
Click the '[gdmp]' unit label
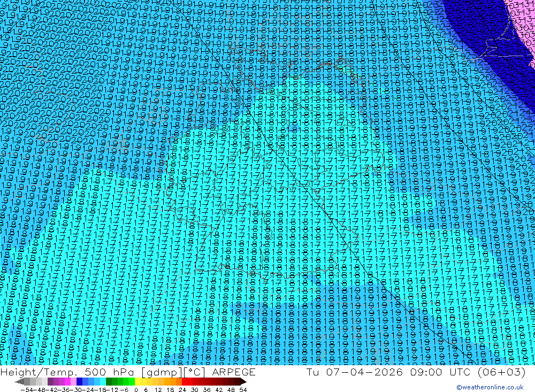click(162, 373)
